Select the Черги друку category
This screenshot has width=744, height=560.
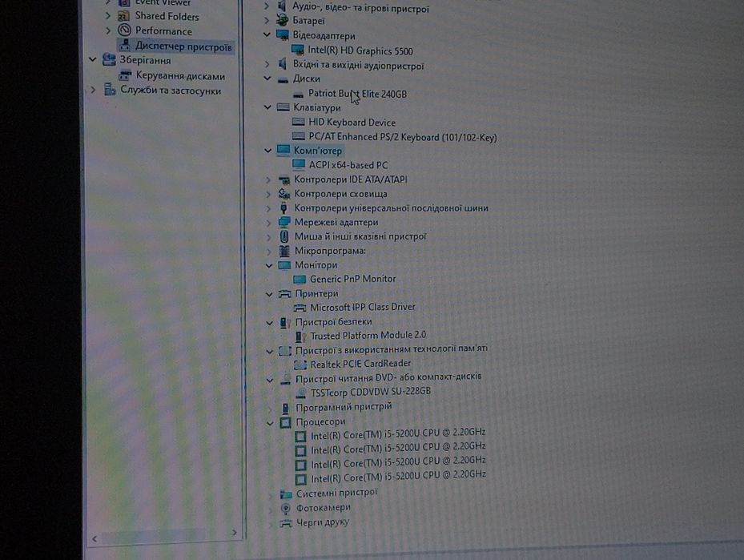point(322,522)
